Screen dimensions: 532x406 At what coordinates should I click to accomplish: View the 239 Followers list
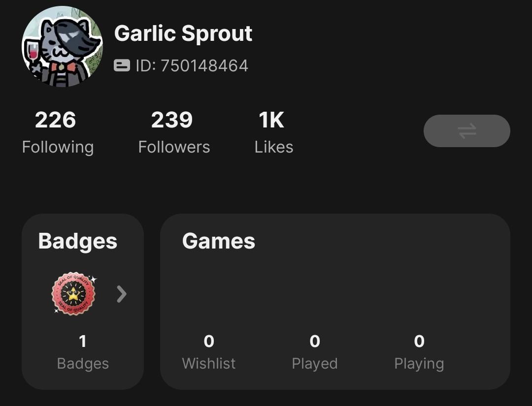tap(172, 121)
